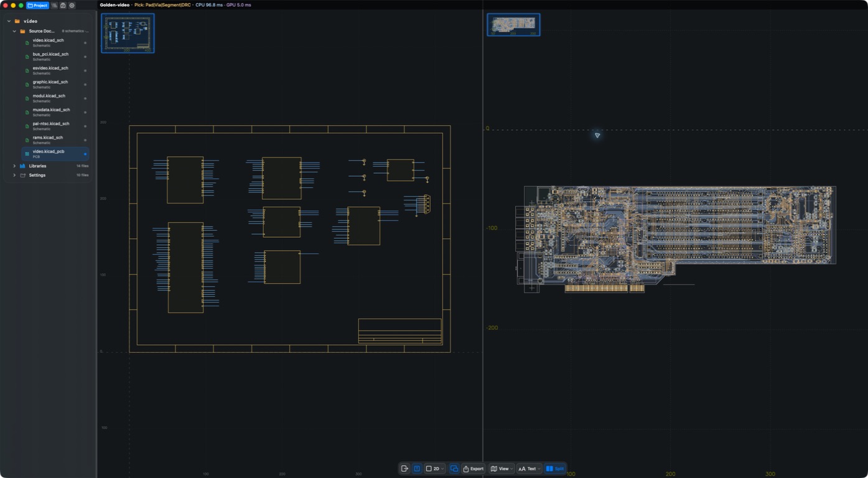Open the Text size dropdown
The height and width of the screenshot is (478, 868).
[530, 469]
